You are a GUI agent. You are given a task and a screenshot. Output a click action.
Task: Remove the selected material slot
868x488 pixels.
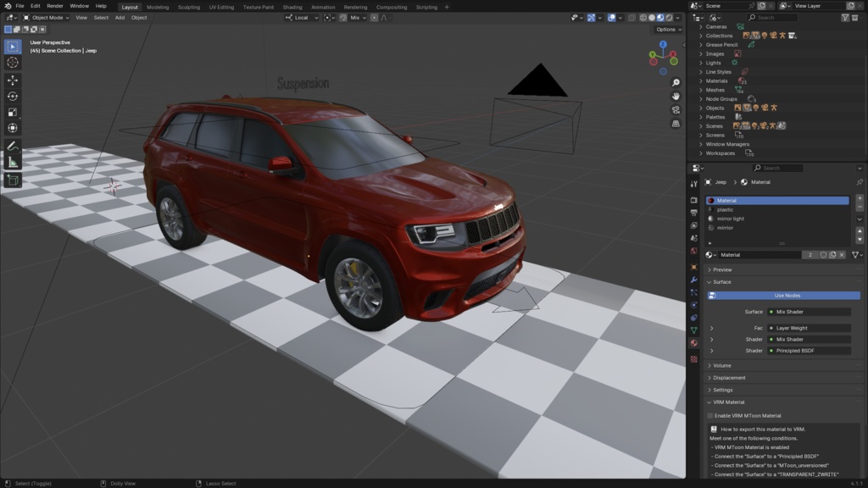click(860, 207)
